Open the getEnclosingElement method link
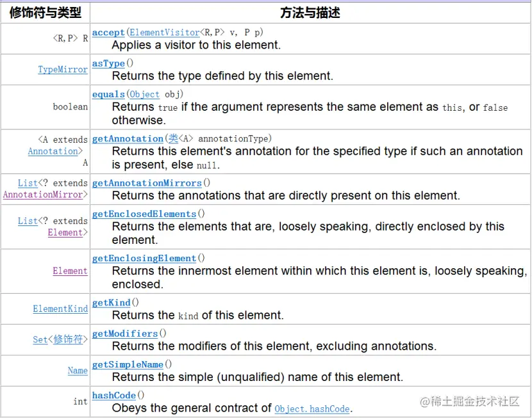Screen dimensions: 532x420 tap(144, 258)
